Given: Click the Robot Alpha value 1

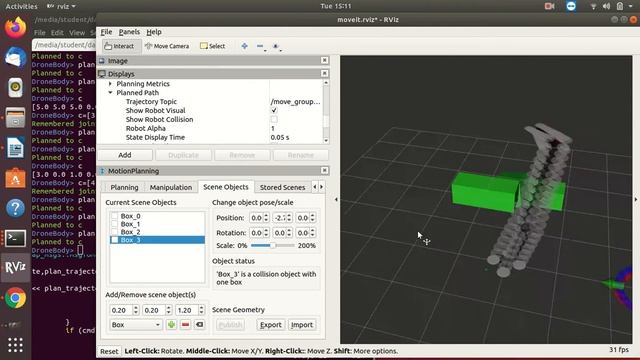Looking at the screenshot, I should coord(273,128).
